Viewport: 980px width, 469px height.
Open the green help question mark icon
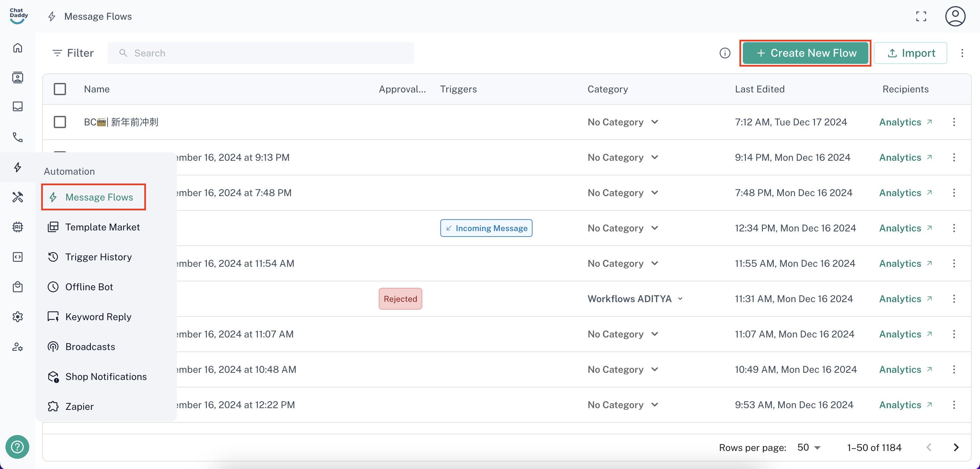[17, 447]
